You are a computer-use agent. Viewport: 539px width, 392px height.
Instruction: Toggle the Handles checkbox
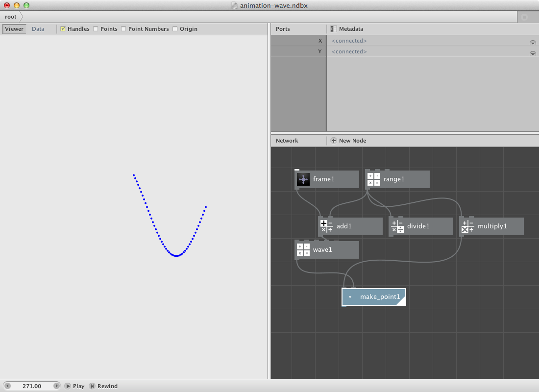(63, 29)
